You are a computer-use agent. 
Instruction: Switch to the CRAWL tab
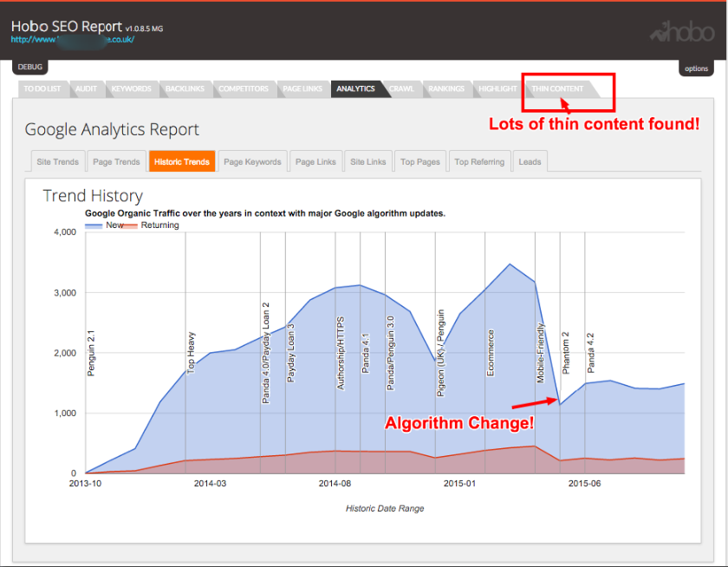click(x=401, y=88)
